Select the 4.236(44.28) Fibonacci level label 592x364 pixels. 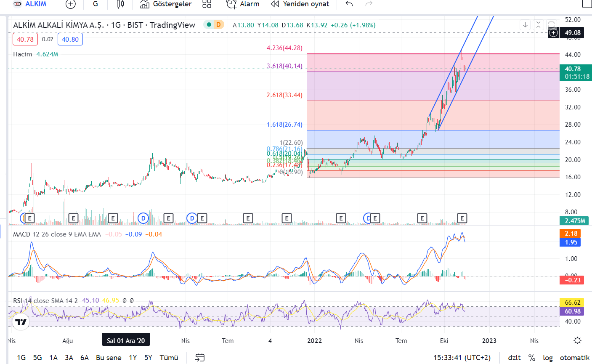[284, 48]
